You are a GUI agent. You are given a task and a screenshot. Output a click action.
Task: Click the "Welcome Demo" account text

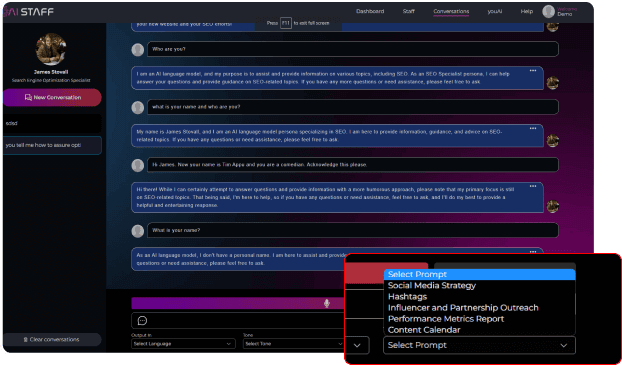pos(566,12)
